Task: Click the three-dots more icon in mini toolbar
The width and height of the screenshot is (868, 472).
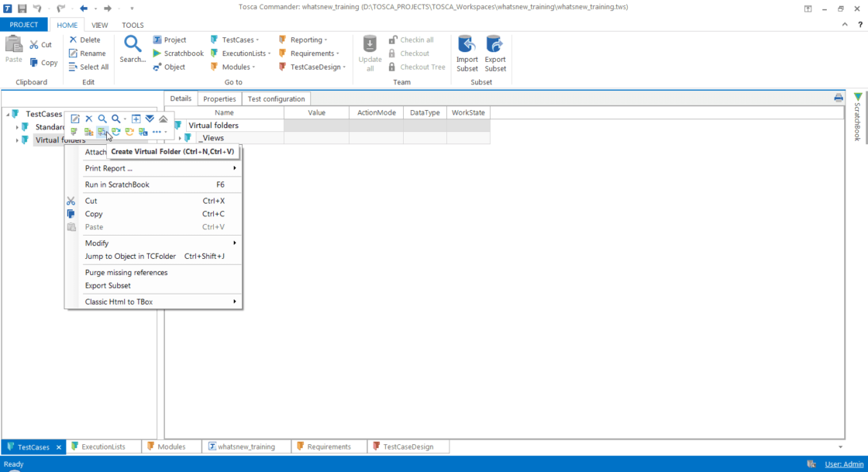Action: click(x=157, y=133)
